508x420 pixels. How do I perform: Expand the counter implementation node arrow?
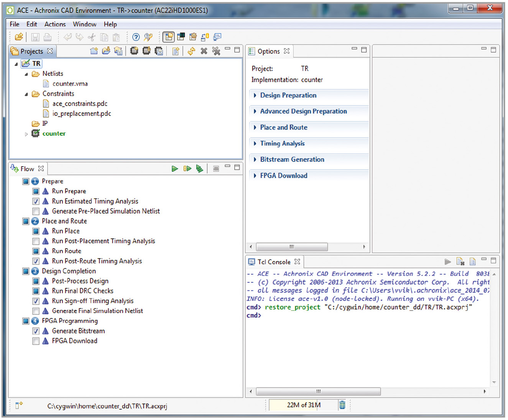click(26, 134)
